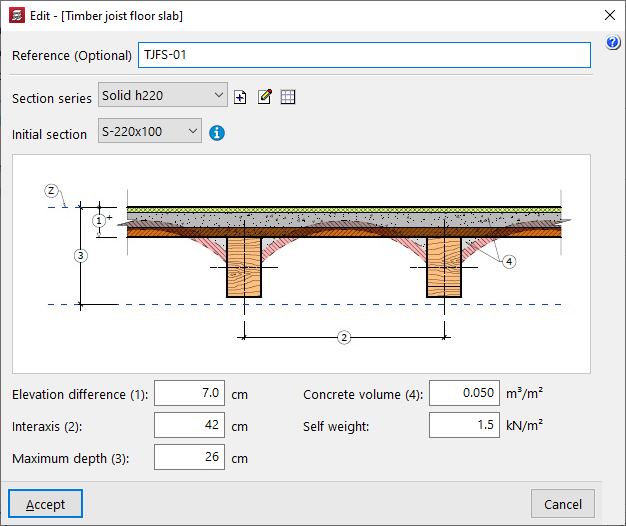Select the Interaxis value field

(x=190, y=426)
